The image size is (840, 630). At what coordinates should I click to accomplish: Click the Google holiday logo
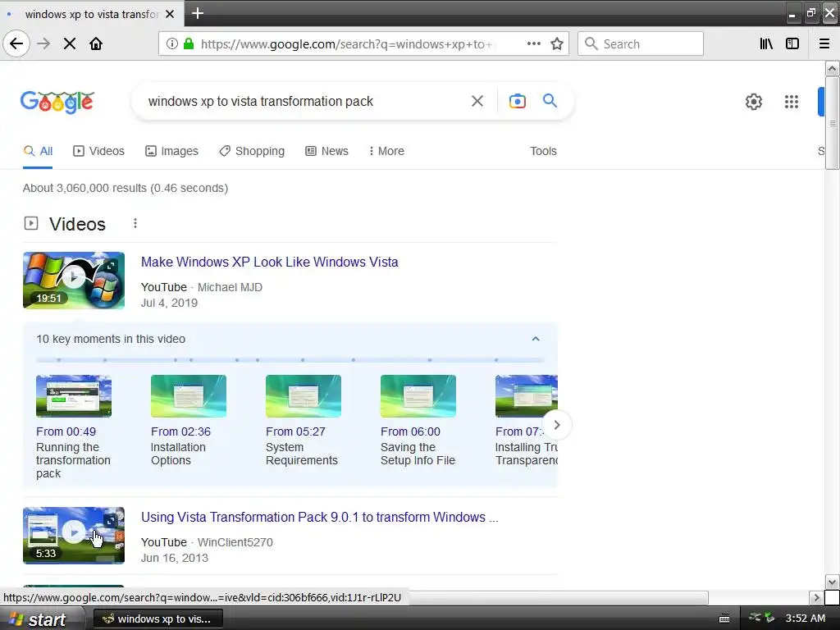(57, 102)
